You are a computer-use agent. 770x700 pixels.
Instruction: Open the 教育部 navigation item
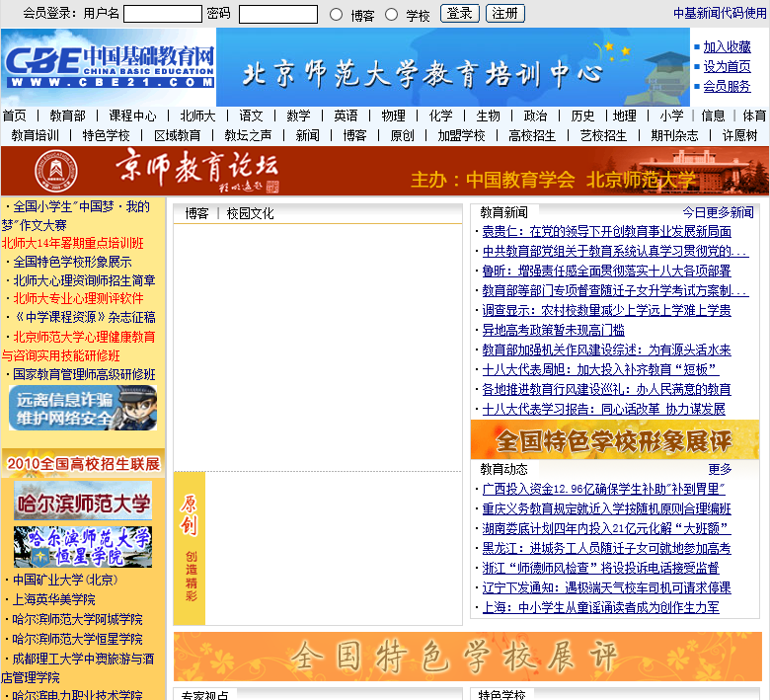pyautogui.click(x=68, y=116)
